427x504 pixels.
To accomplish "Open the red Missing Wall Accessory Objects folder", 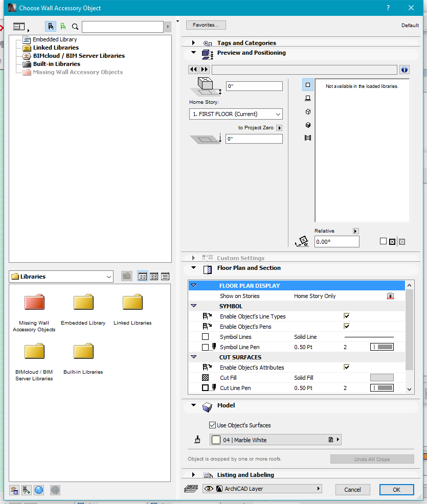I will pyautogui.click(x=34, y=303).
